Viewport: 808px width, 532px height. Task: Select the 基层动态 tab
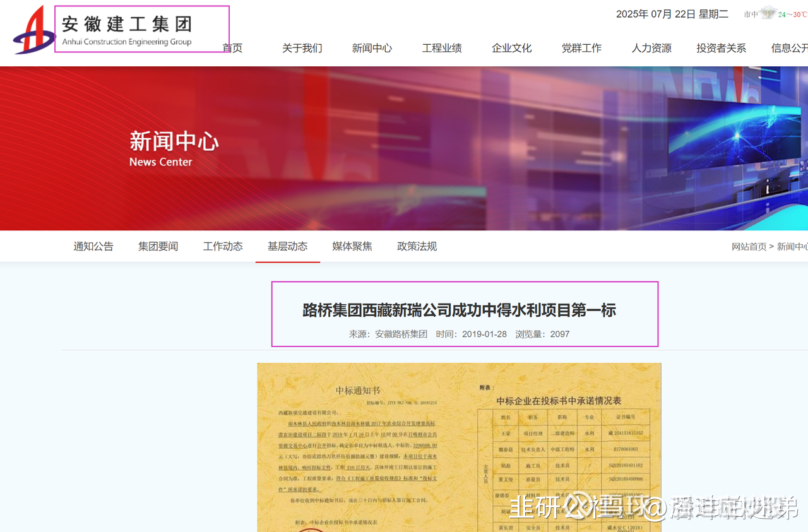pyautogui.click(x=288, y=246)
